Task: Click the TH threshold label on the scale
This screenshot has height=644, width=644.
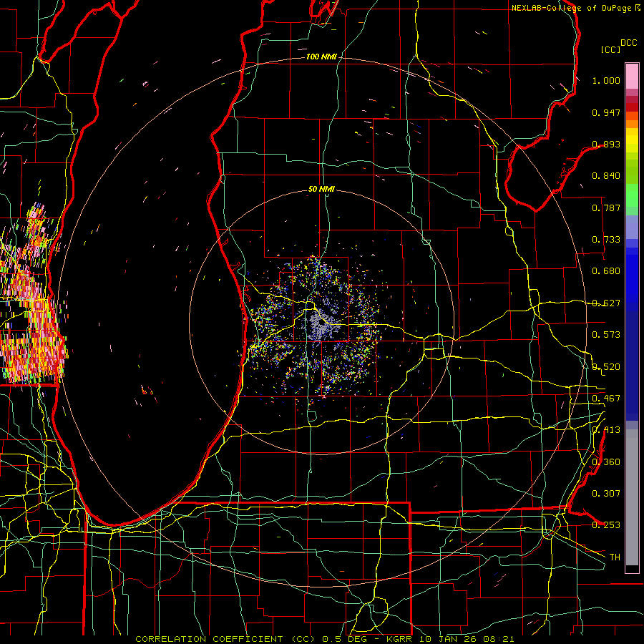Action: coord(615,557)
